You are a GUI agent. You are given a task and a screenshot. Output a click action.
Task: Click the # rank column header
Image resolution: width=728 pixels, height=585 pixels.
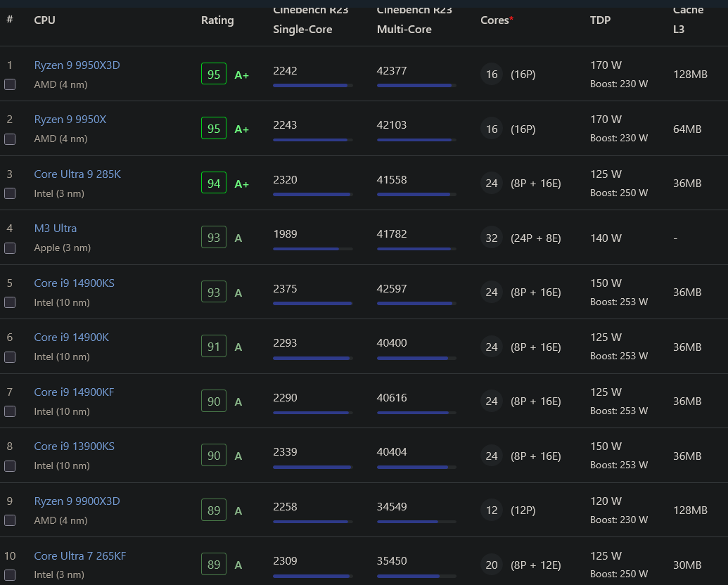(10, 20)
